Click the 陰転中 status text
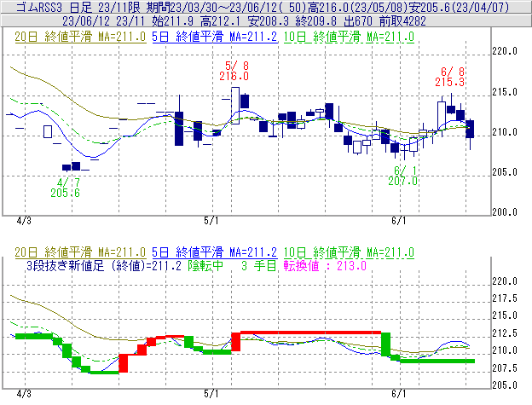 pos(205,265)
